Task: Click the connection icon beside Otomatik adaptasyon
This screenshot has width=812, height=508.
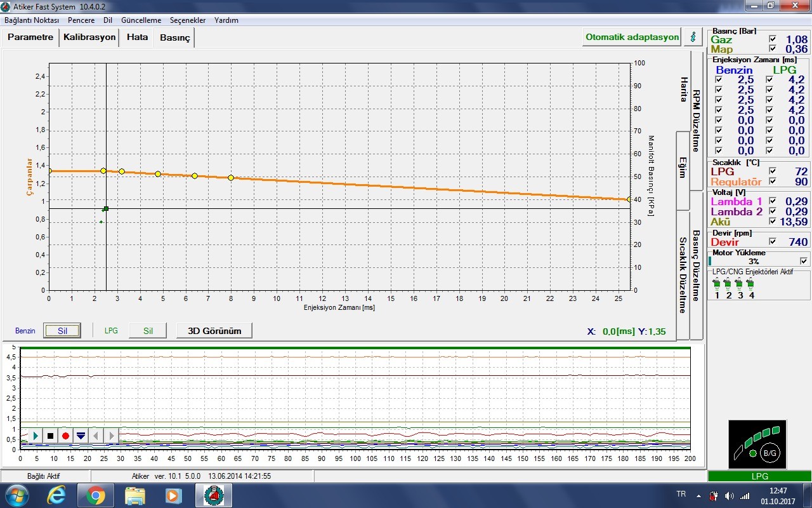Action: coord(693,37)
